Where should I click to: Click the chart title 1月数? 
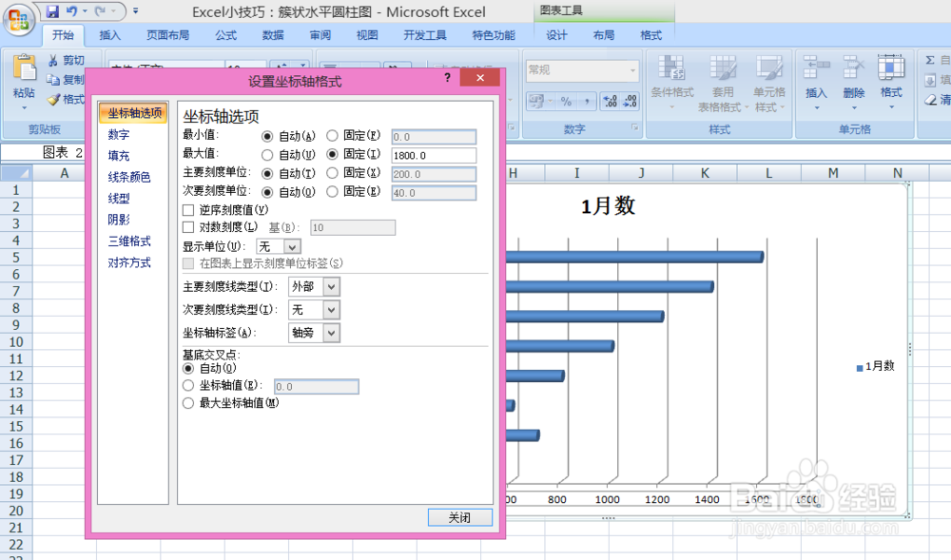[608, 206]
